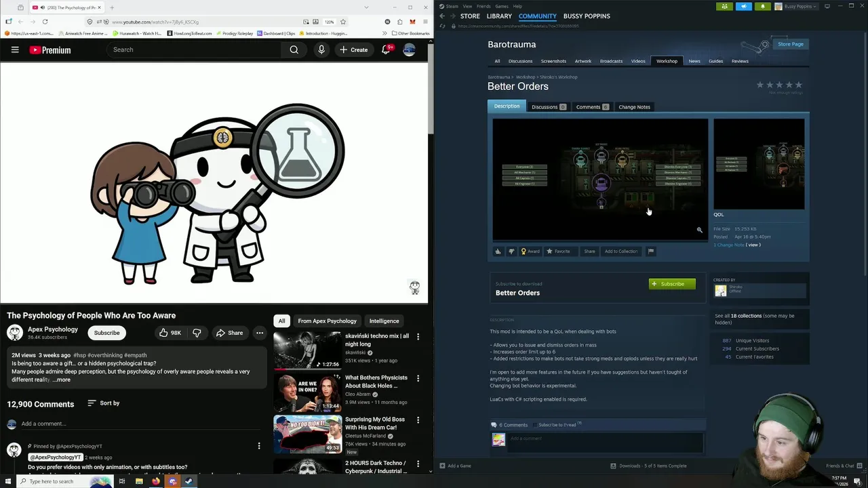Click the YouTube Create button
This screenshot has width=868, height=488.
pyautogui.click(x=353, y=49)
